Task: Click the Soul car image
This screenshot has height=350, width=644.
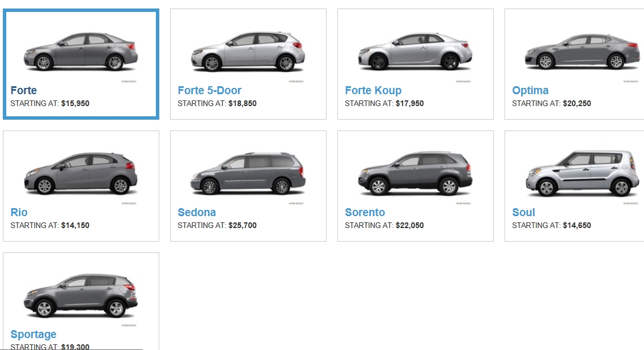Action: click(x=582, y=174)
